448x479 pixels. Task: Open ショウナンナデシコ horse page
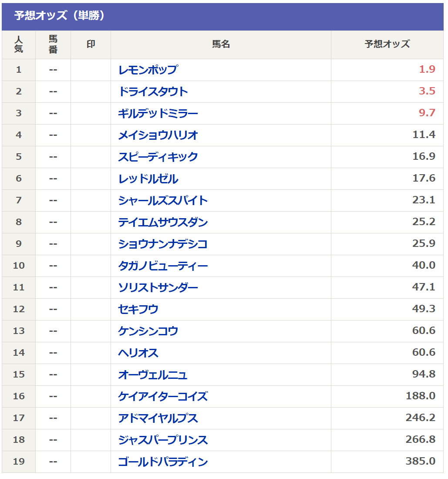[163, 244]
